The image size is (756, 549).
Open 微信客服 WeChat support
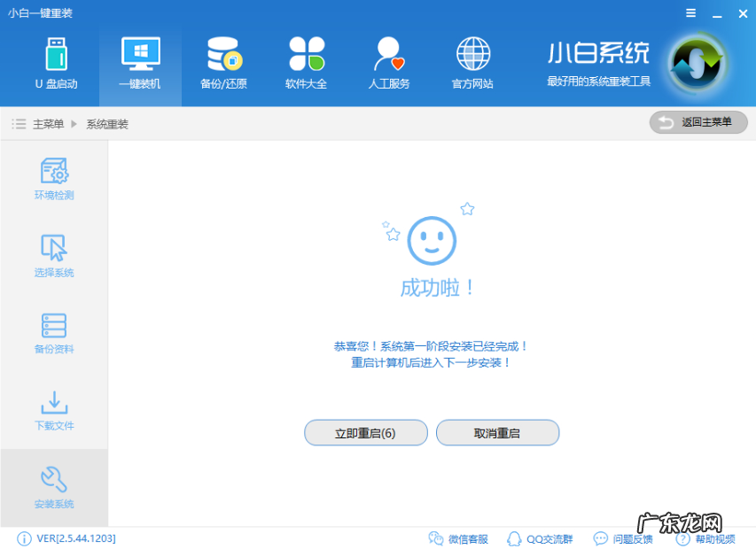pyautogui.click(x=458, y=538)
